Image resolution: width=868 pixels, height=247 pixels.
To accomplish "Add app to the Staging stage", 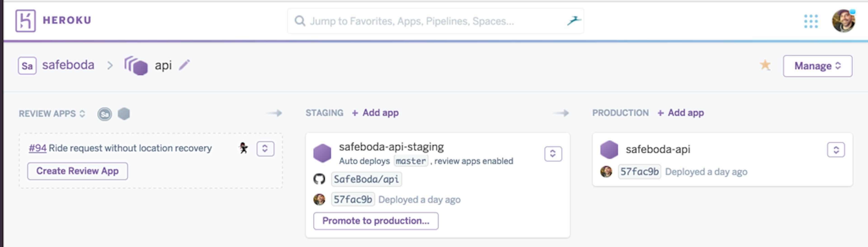I will [x=375, y=113].
